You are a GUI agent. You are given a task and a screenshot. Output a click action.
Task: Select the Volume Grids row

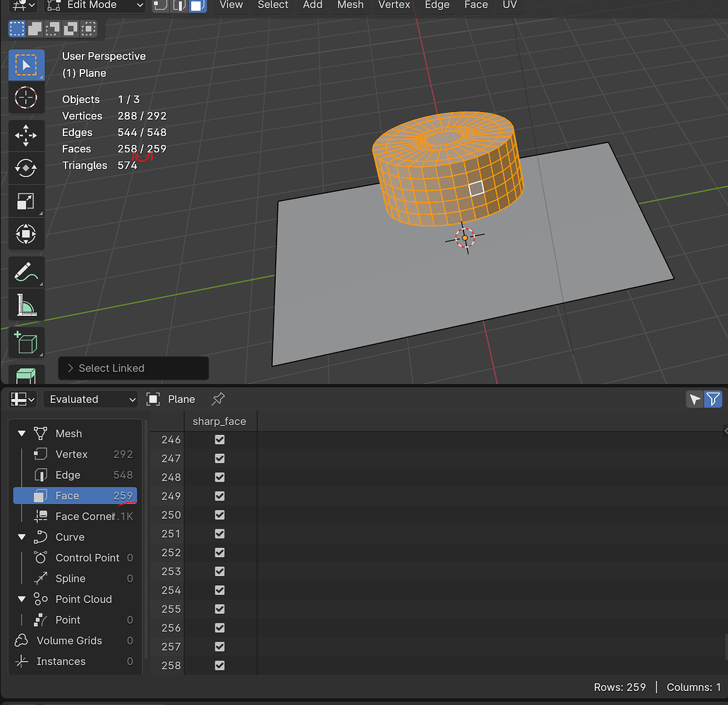point(75,640)
